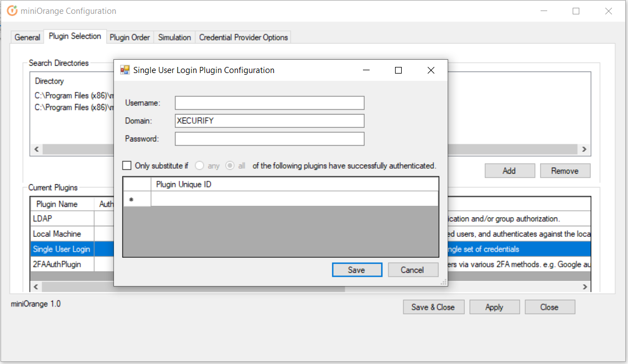
Task: Select the new-row asterisk row header
Action: tap(137, 199)
